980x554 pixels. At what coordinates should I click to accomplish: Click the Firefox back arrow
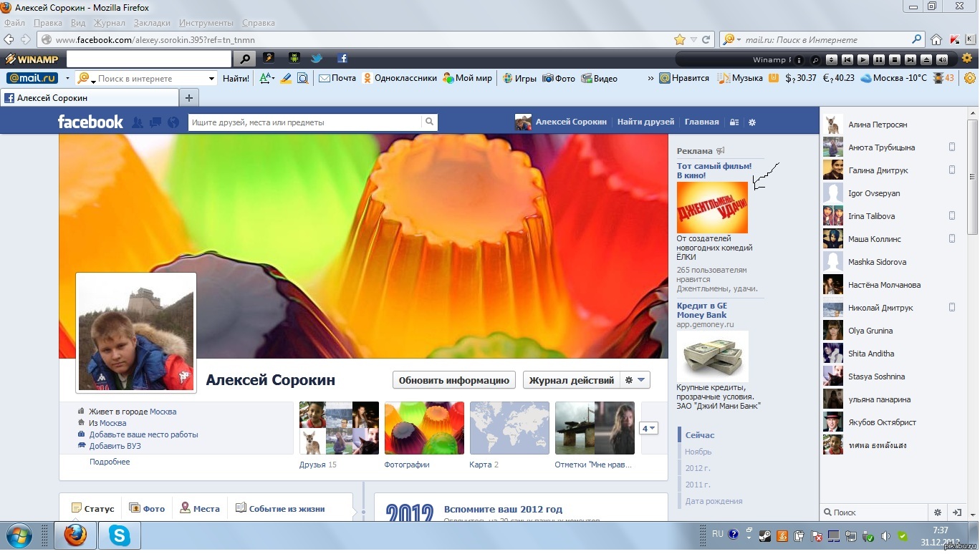(x=9, y=39)
